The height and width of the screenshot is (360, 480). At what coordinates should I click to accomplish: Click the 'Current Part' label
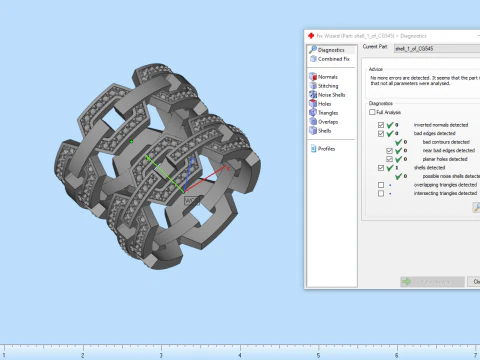pos(375,47)
